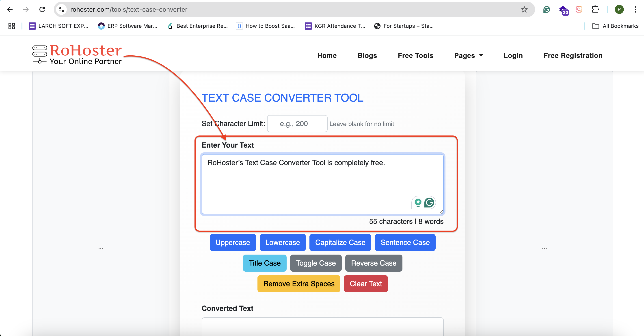Open the KGR Attendance bookmark

pos(335,26)
